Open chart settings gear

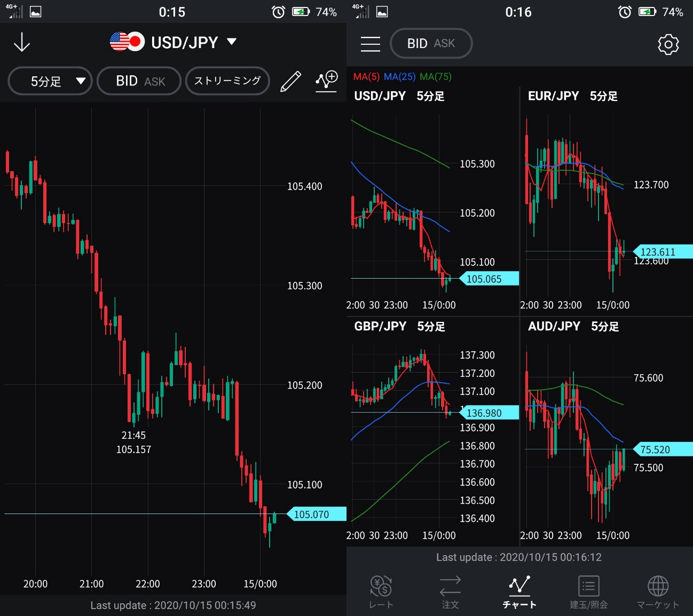click(x=668, y=44)
